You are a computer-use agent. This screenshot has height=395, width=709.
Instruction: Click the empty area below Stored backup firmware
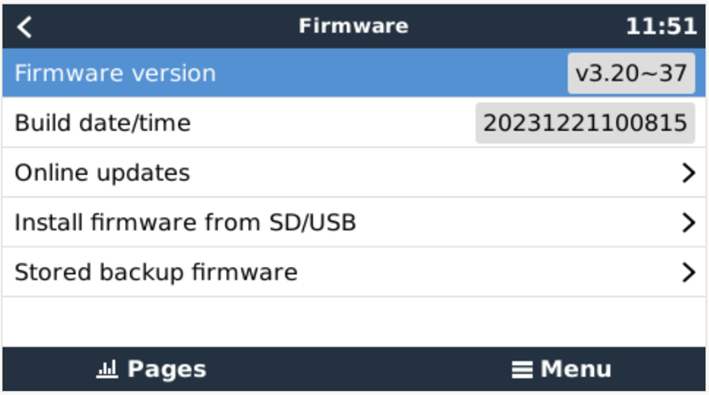pyautogui.click(x=354, y=322)
